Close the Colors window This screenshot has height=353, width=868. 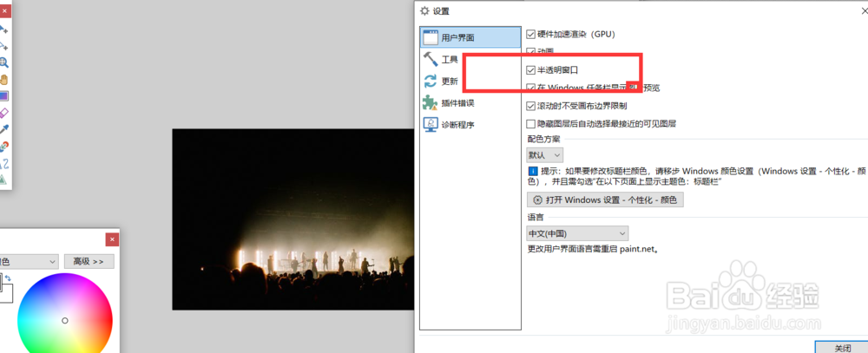click(x=112, y=239)
